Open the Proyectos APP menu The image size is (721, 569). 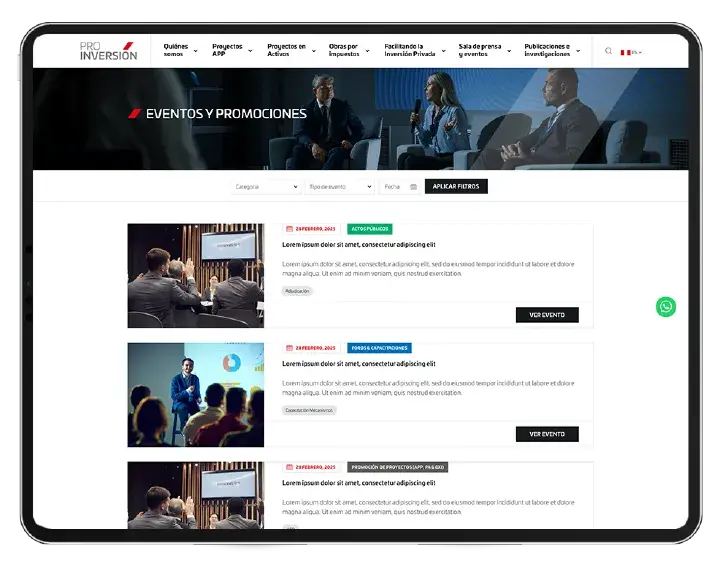point(227,50)
